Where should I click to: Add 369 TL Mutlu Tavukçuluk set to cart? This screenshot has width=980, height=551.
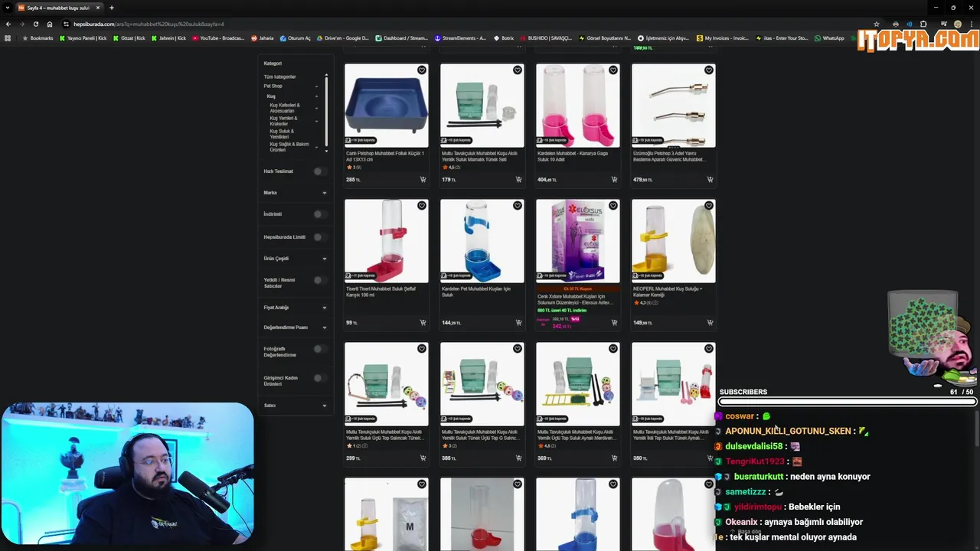pos(614,458)
